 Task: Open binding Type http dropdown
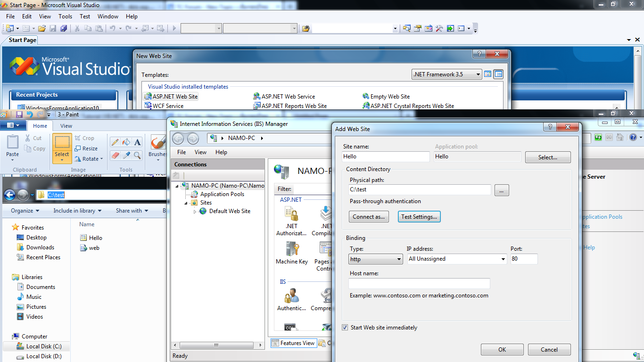pos(376,259)
